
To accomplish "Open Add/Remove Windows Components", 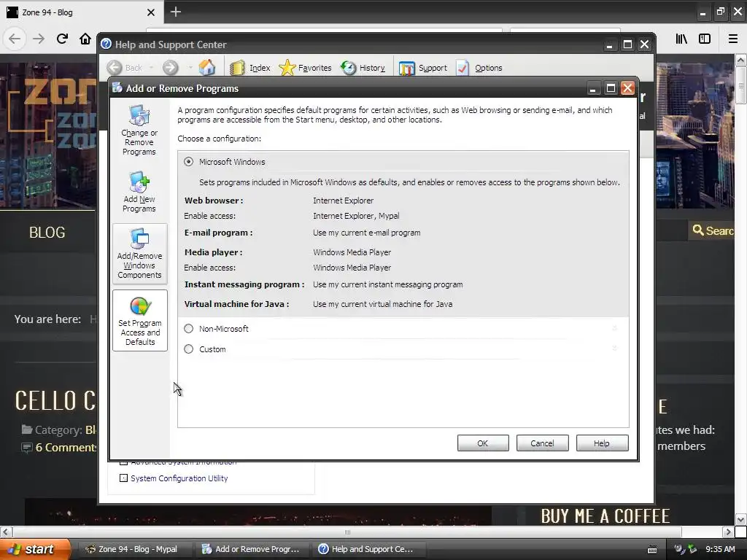I will point(139,254).
